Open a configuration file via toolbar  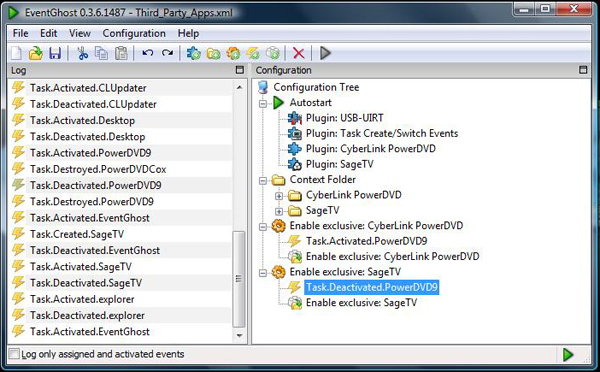click(x=36, y=53)
